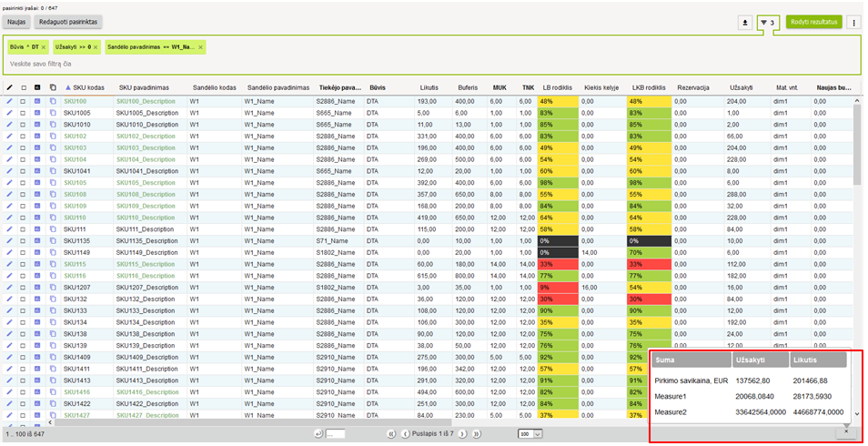Tick the checkbox for row SKU100
This screenshot has width=868, height=446.
23,101
